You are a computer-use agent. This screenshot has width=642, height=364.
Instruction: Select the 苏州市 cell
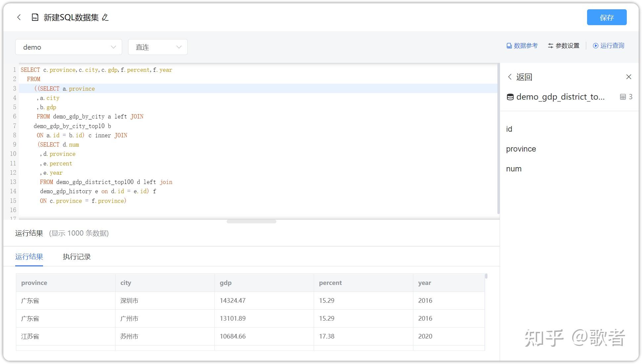(165, 336)
